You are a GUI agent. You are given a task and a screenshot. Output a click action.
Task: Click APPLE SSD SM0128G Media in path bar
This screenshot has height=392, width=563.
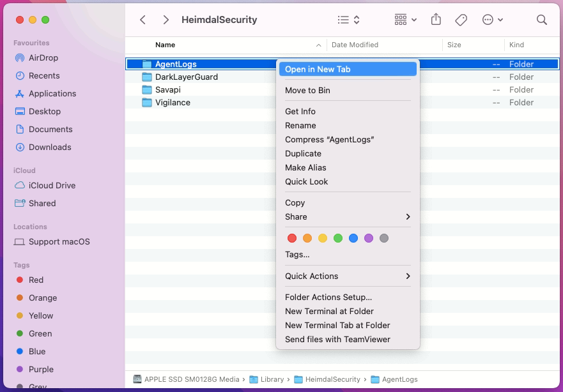click(x=187, y=379)
